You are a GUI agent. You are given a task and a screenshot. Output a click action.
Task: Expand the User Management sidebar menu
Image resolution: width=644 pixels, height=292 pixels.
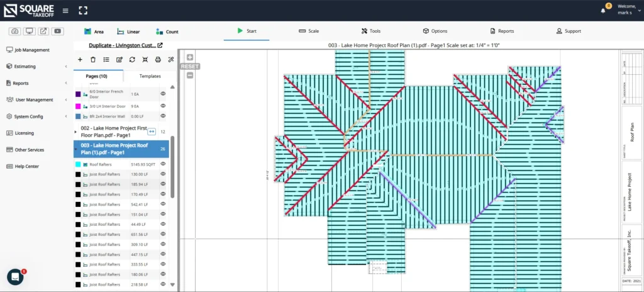pos(36,99)
